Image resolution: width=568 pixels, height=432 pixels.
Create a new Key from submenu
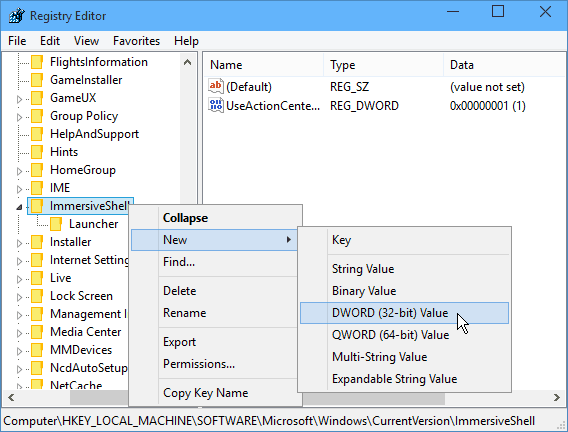[404, 240]
